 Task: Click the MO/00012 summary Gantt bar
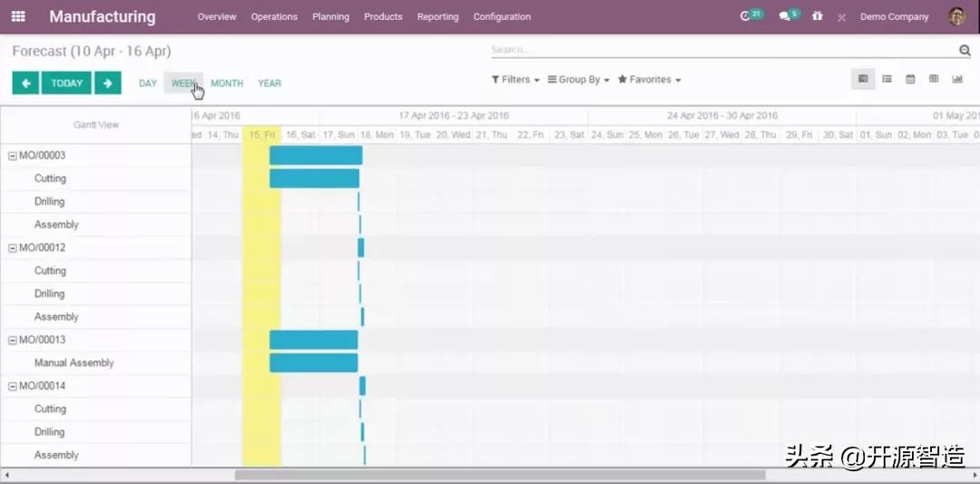pyautogui.click(x=360, y=248)
